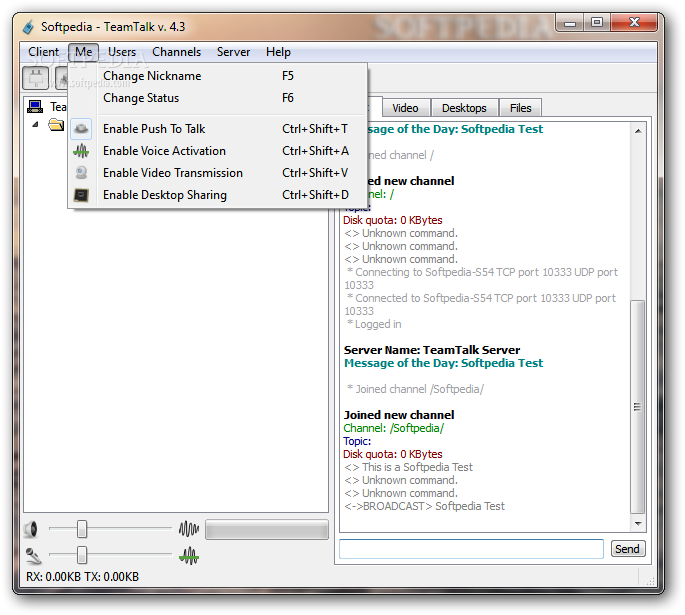Click '* Joined channel /Softpedia/' chat line
This screenshot has height=615, width=685.
point(415,389)
